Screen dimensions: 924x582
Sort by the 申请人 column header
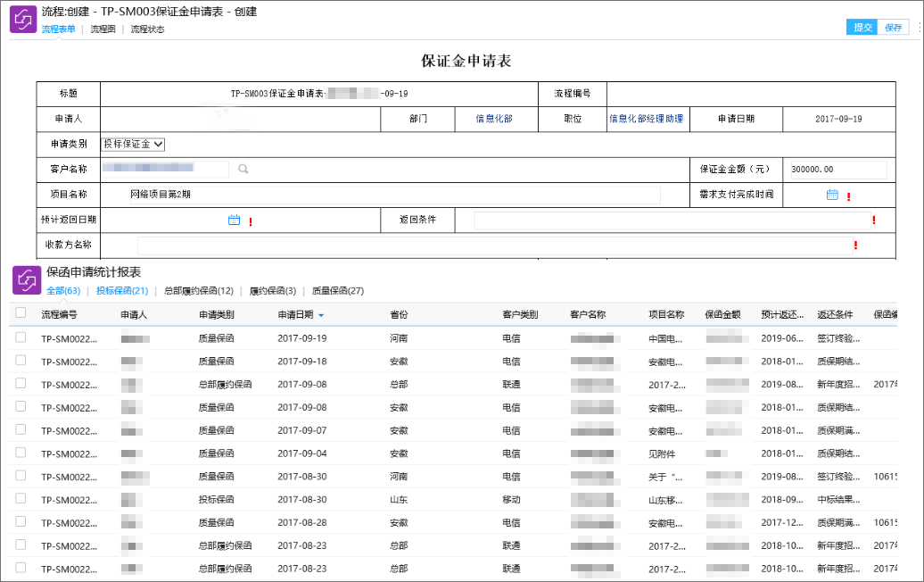pos(134,315)
